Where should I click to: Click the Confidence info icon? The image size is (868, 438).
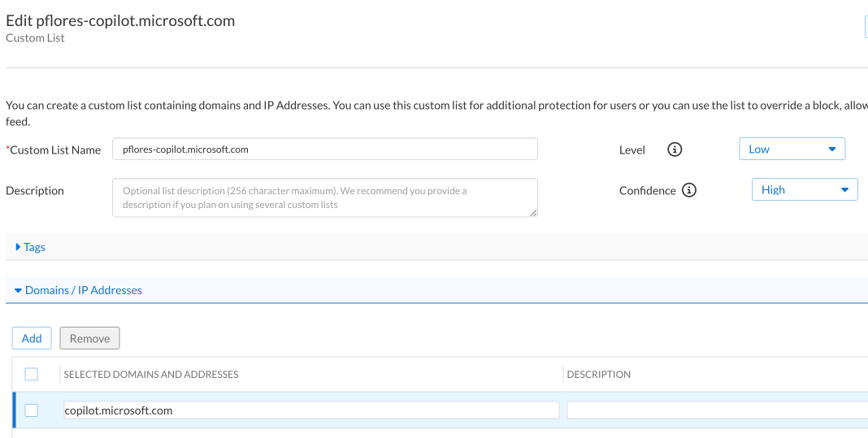(x=689, y=190)
